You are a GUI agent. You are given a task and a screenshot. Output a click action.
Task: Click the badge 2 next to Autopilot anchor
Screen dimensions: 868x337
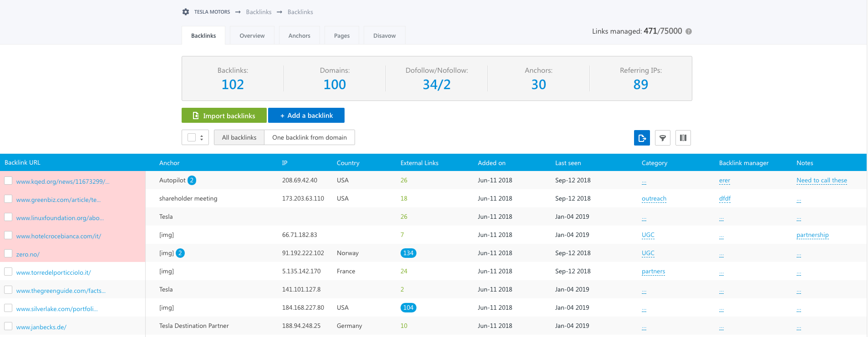pyautogui.click(x=192, y=180)
